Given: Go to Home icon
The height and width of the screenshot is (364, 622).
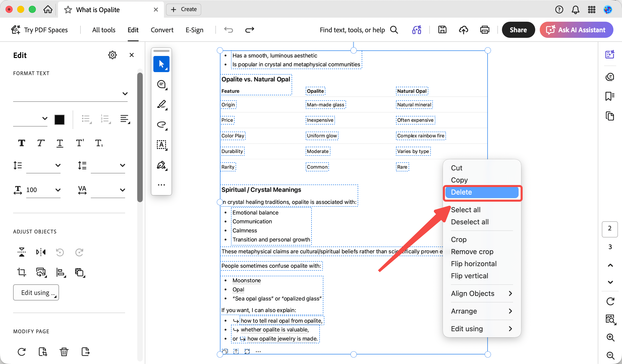Looking at the screenshot, I should (48, 10).
